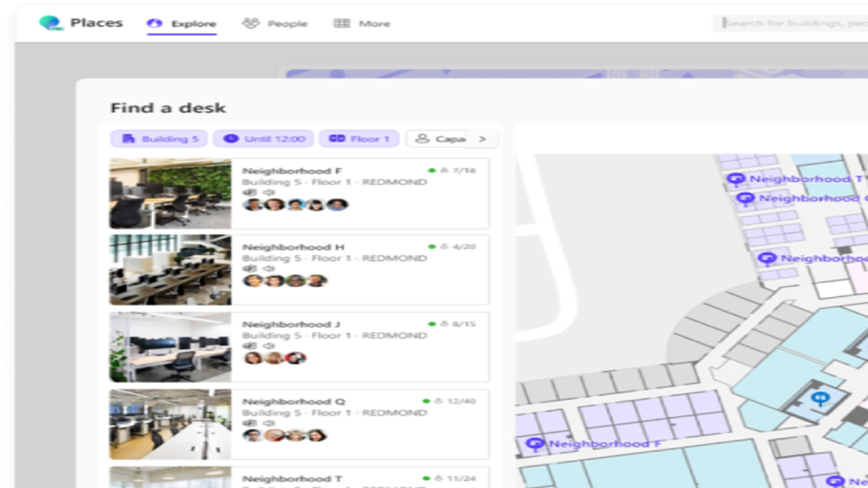Click the search for buildings field
868x488 pixels.
point(790,23)
